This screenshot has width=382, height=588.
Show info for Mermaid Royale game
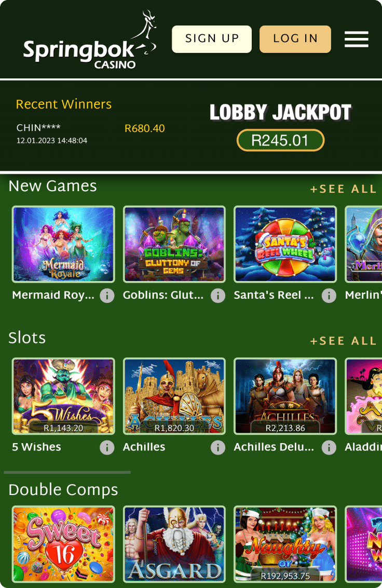(x=107, y=296)
